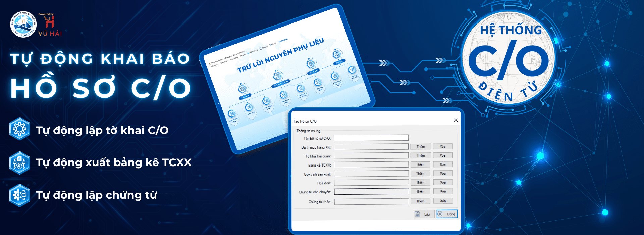Click the Thông tin chung group label
This screenshot has width=644, height=235.
(308, 131)
